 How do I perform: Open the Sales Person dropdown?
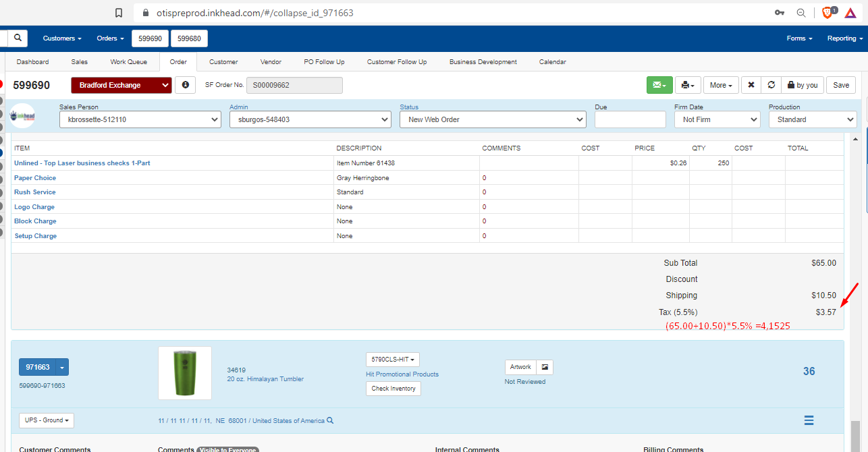tap(140, 119)
